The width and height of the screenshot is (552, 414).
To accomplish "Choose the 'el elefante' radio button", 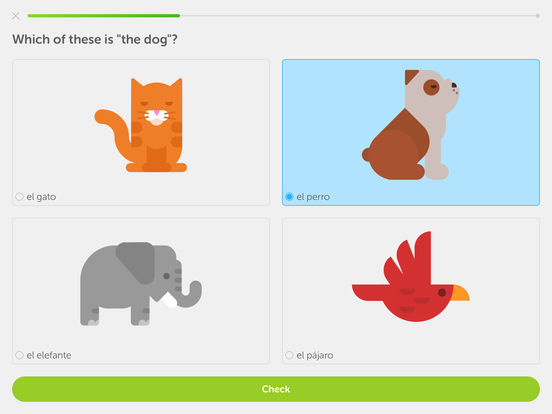I will click(x=19, y=355).
